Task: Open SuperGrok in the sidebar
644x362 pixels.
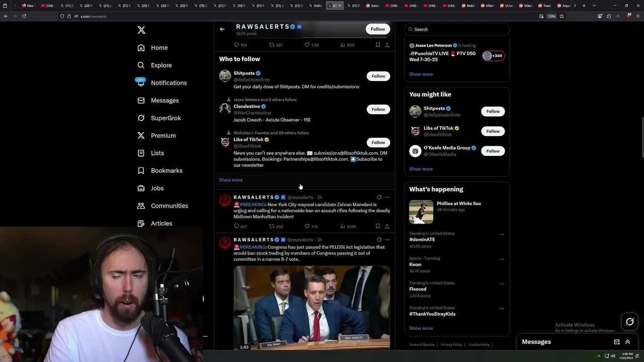Action: click(158, 118)
